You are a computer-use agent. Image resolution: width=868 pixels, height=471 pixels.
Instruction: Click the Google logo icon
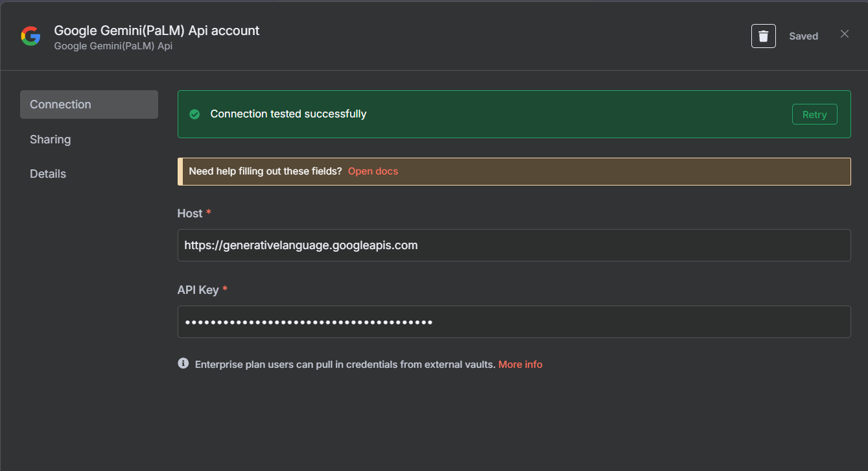click(30, 36)
